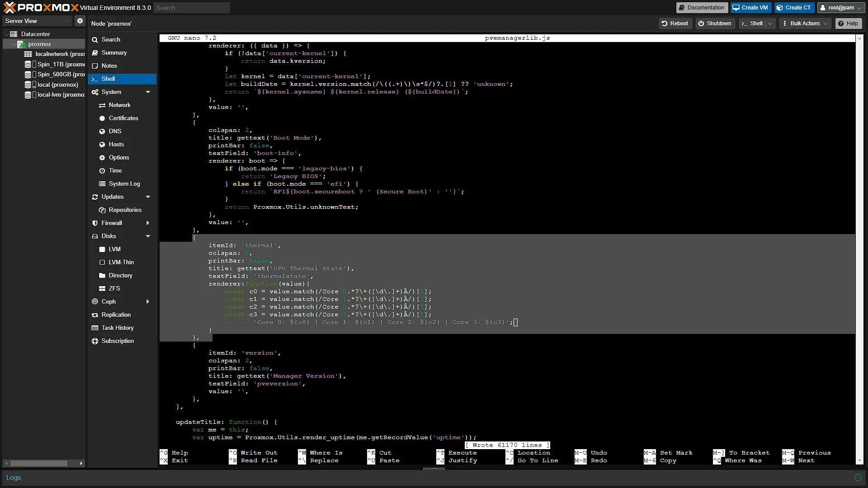Focus the top Search input field
Screen dimensions: 868x488
[x=192, y=8]
